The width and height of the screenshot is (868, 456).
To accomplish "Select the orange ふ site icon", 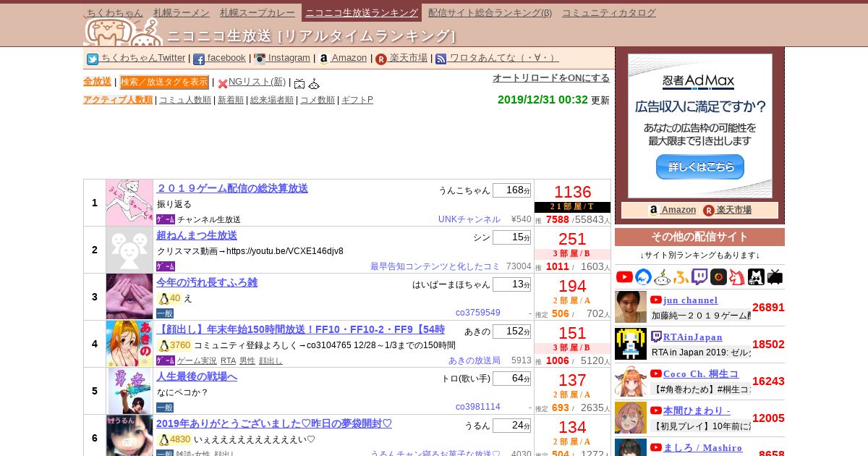I will click(x=681, y=276).
